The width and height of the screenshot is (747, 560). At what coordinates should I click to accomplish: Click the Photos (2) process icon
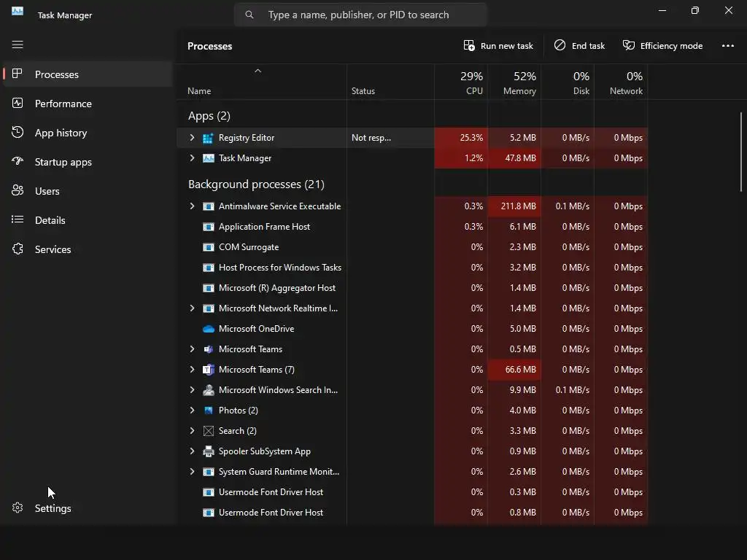[208, 411]
